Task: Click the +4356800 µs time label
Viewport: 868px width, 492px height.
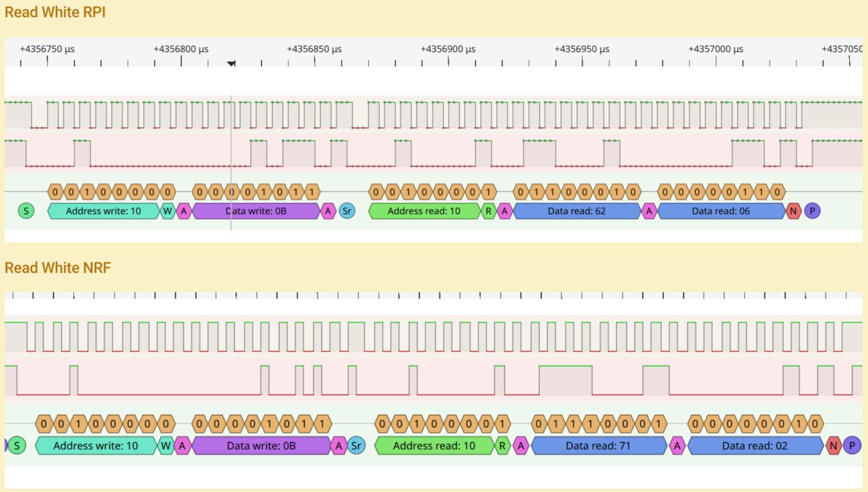Action: 181,49
